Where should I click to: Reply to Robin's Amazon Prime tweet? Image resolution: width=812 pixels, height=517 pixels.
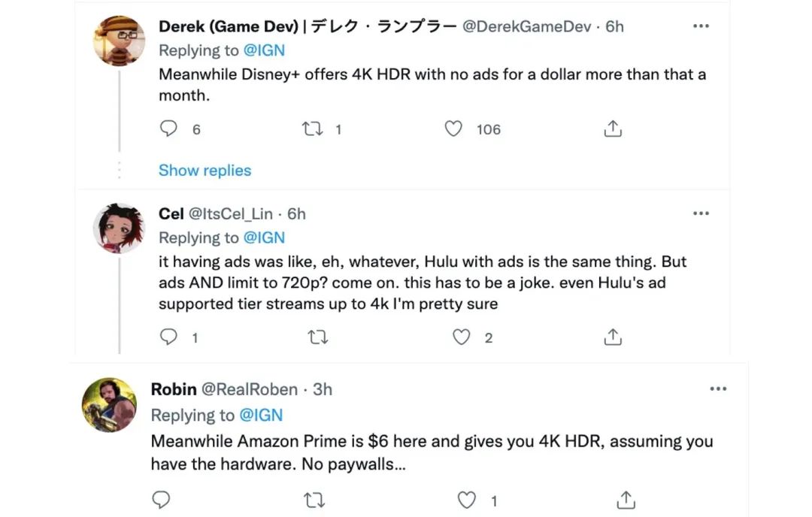[161, 500]
